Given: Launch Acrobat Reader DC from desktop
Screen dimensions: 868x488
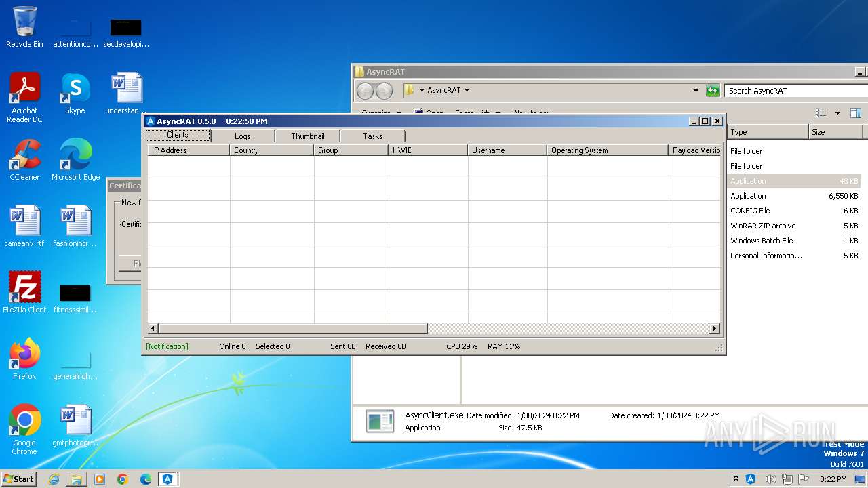Looking at the screenshot, I should pos(24,98).
